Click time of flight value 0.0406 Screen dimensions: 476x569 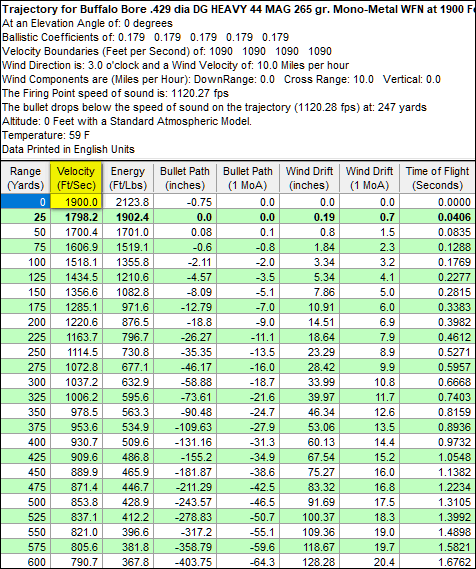pyautogui.click(x=438, y=217)
